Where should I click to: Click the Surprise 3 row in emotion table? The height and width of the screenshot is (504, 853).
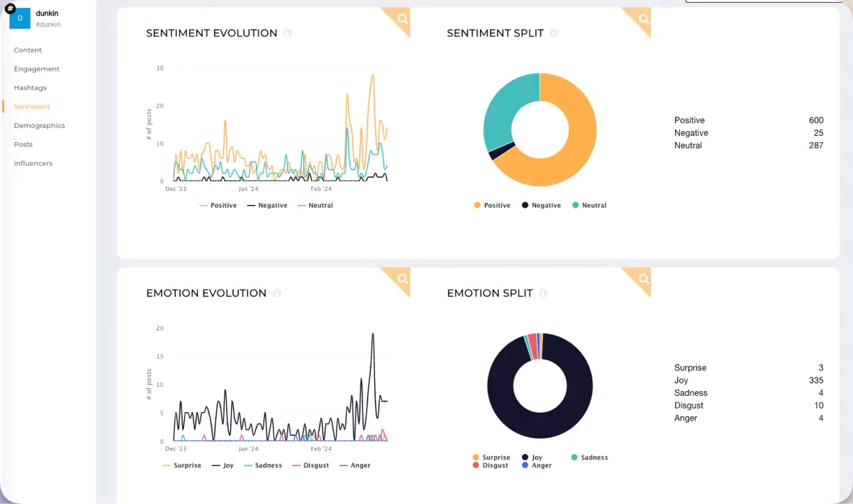(x=749, y=368)
